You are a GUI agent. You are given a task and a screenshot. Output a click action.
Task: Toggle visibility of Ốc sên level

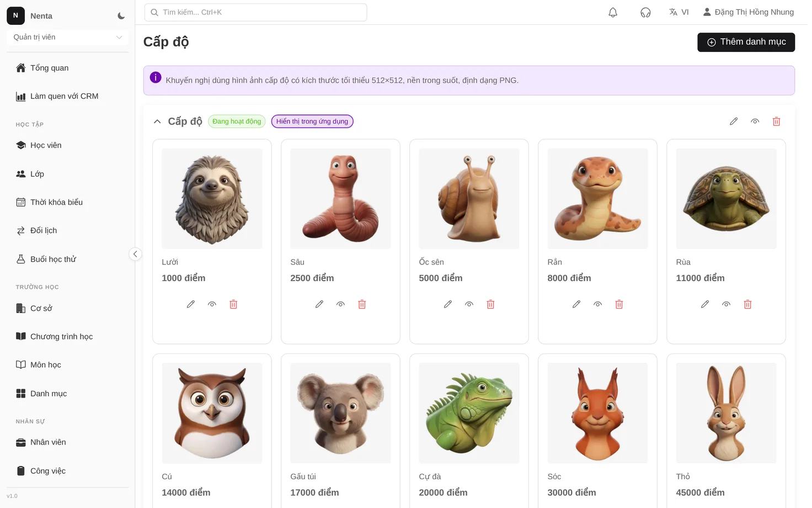[469, 304]
